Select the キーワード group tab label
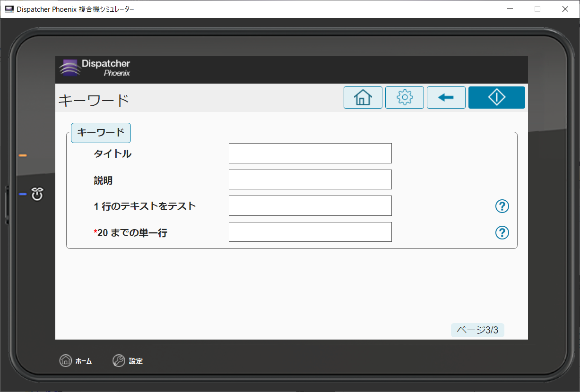 [x=101, y=133]
